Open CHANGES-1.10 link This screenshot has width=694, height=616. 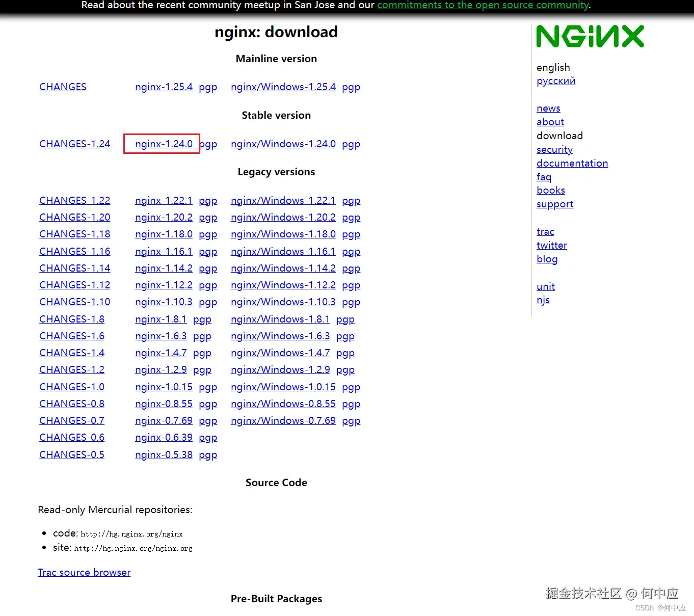pos(75,302)
